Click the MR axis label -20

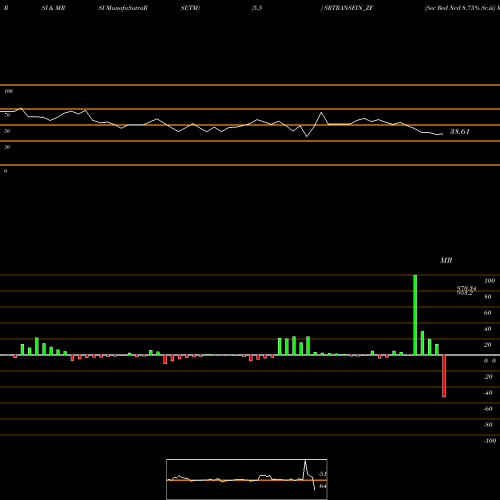488,377
